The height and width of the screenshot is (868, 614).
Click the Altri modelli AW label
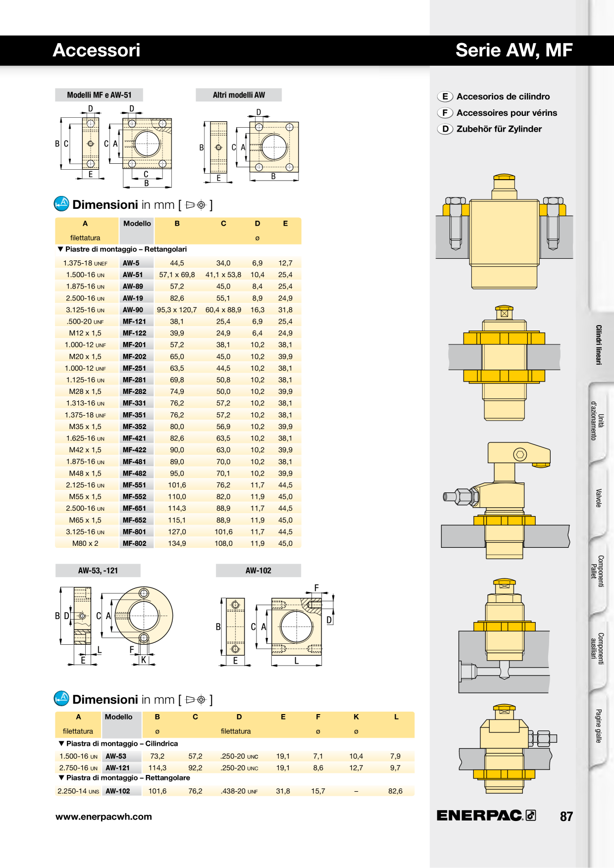click(x=239, y=95)
